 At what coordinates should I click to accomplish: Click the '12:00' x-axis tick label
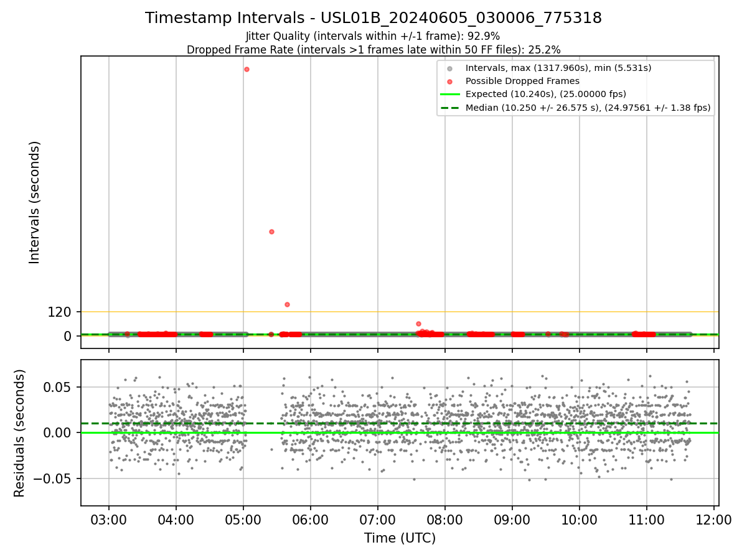coord(714,520)
